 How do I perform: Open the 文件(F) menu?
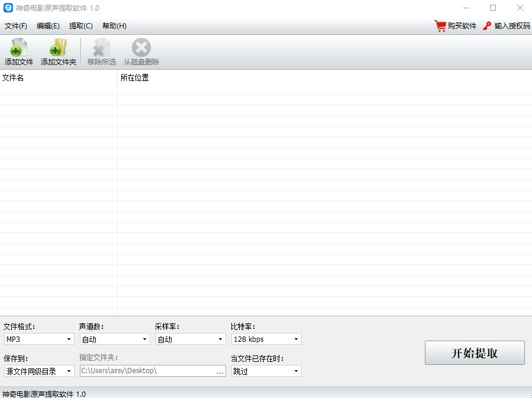tap(15, 26)
